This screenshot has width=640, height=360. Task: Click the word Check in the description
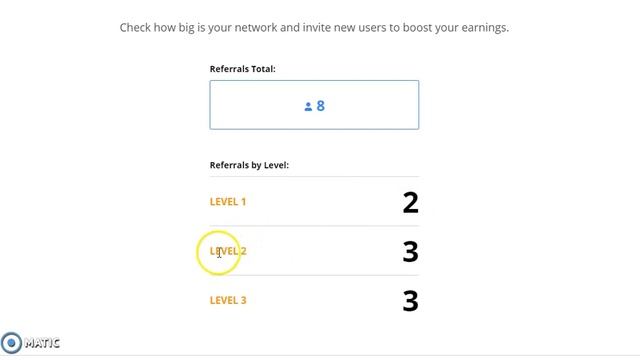pyautogui.click(x=135, y=28)
